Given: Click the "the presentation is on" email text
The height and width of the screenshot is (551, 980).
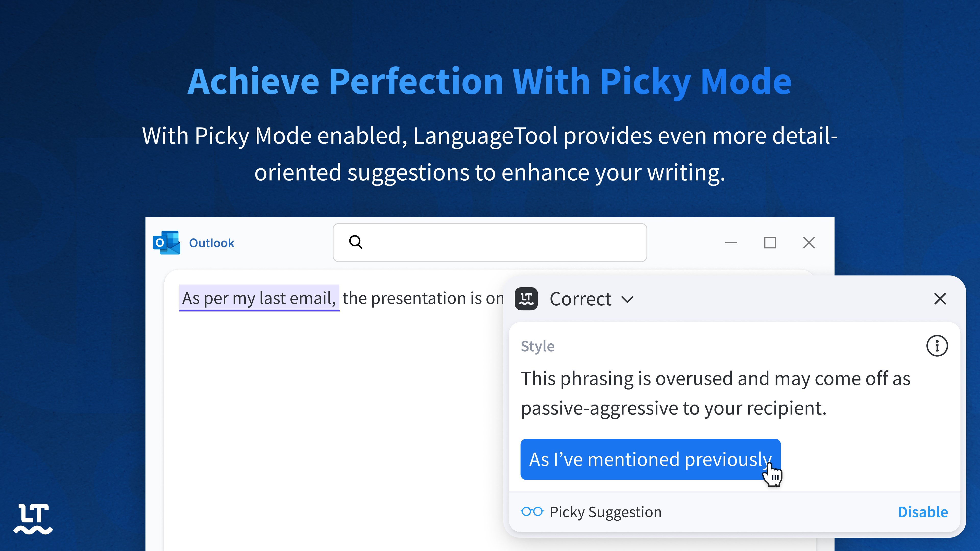Looking at the screenshot, I should [422, 298].
